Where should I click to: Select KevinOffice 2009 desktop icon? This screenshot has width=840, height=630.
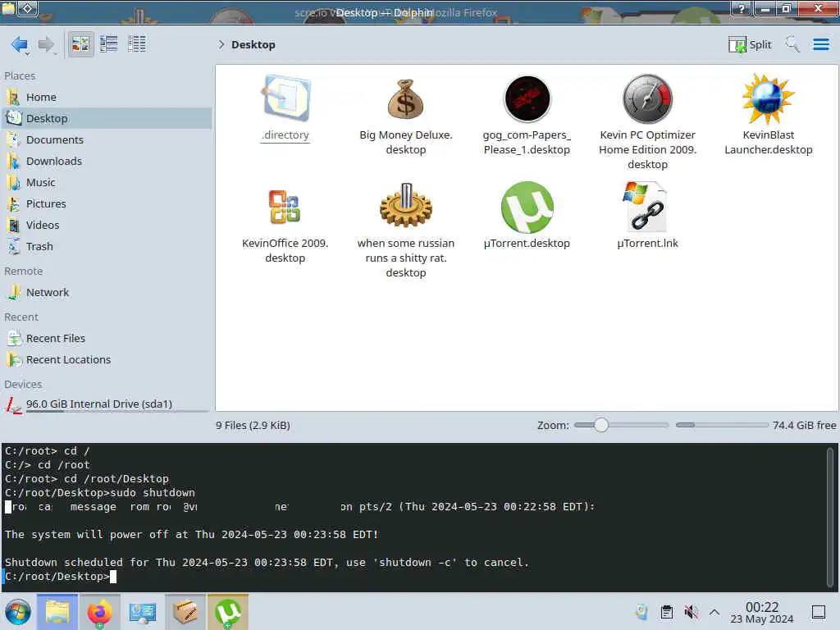point(285,207)
